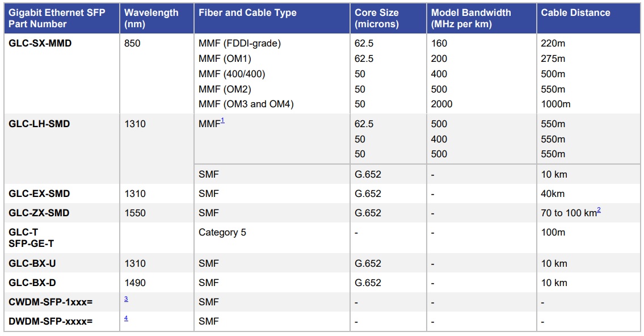Select the Model Bandwidth column header
Screen dimensions: 644x336
pyautogui.click(x=470, y=18)
